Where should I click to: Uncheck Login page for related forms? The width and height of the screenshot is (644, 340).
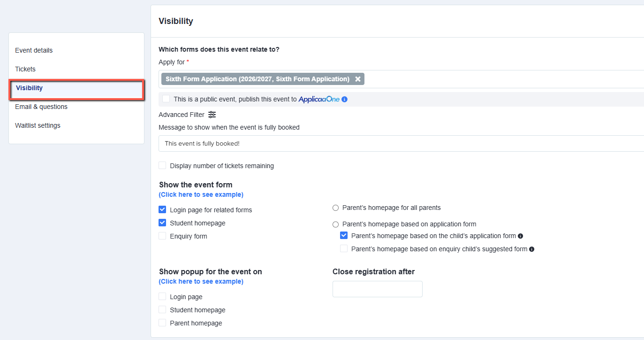click(162, 209)
